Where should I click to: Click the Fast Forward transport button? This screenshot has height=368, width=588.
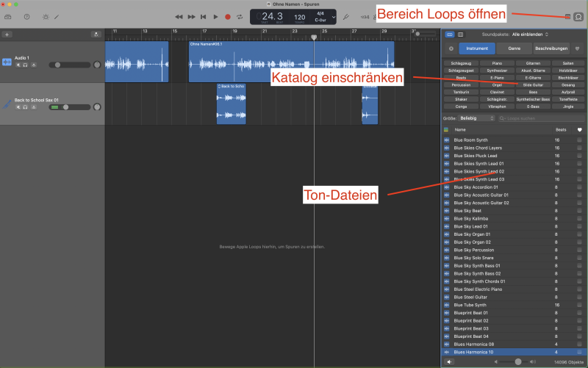point(191,17)
